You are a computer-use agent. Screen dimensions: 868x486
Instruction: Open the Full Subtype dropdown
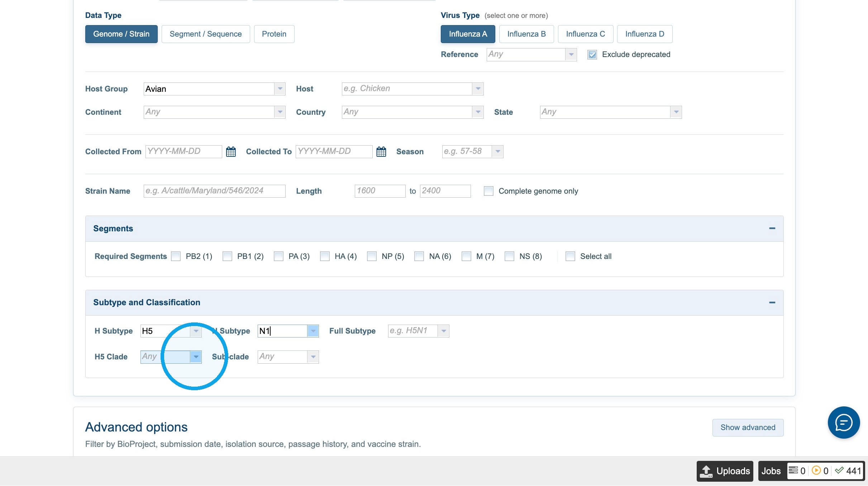[x=443, y=331]
